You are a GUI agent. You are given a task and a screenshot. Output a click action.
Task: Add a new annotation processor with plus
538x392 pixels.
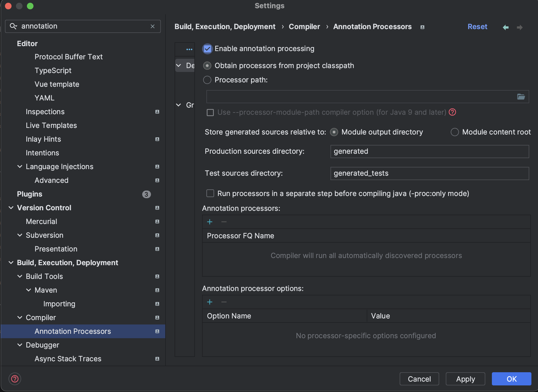click(x=210, y=222)
